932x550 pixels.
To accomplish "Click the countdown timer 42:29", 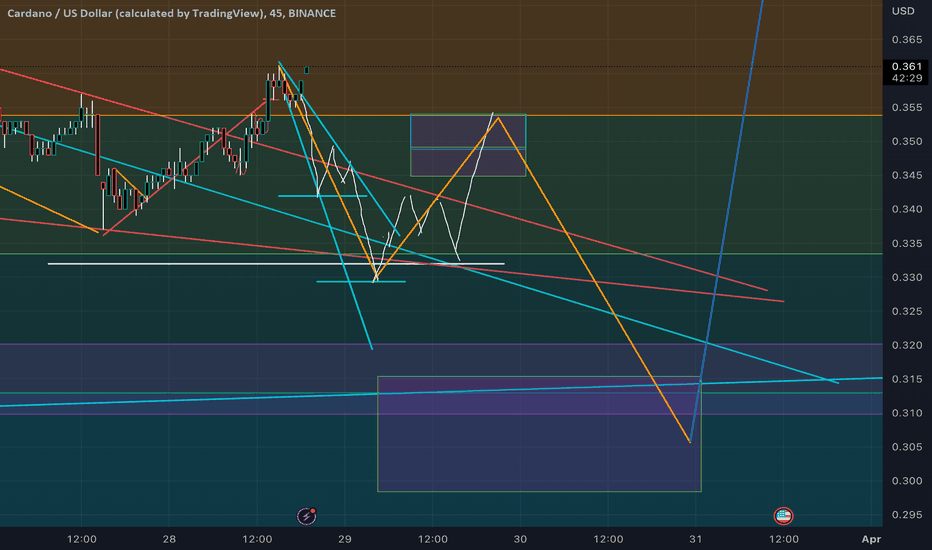I will tap(907, 78).
